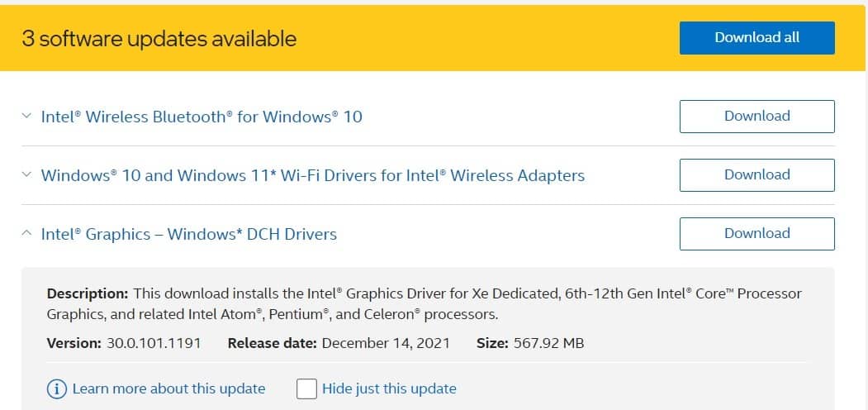
Task: Click the Intel Wireless Bluetooth for Windows 10 title
Action: (202, 117)
